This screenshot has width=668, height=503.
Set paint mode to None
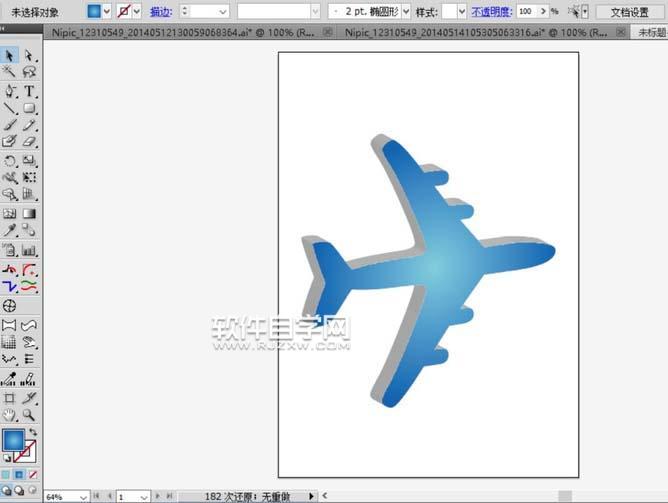tap(33, 474)
